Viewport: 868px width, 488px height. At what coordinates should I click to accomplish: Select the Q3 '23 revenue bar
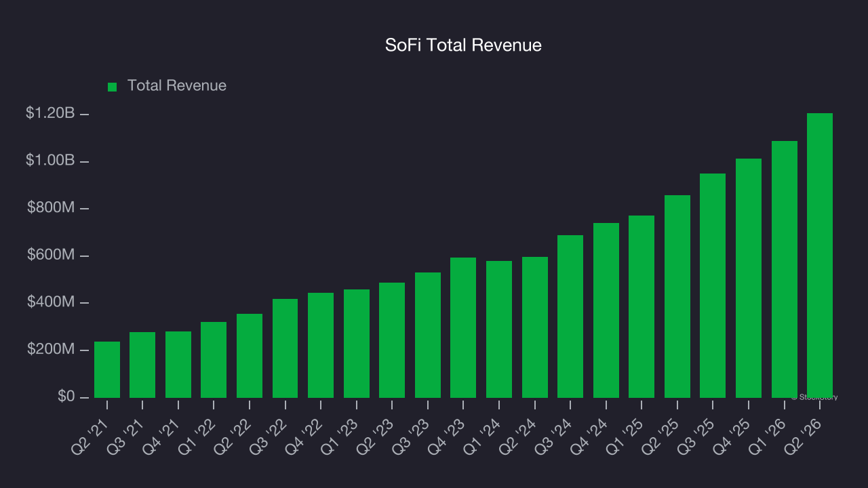coord(428,335)
